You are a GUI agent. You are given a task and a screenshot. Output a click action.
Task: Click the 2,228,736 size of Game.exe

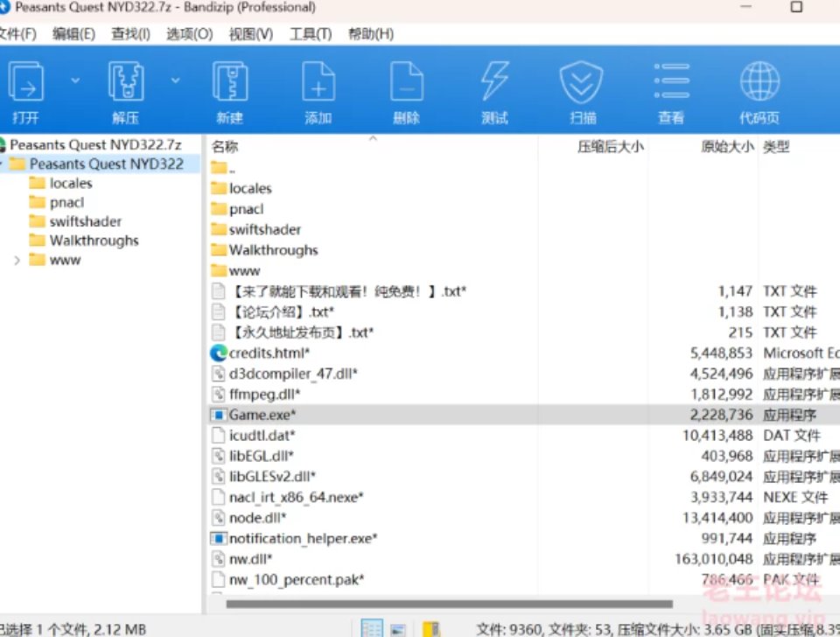click(722, 415)
